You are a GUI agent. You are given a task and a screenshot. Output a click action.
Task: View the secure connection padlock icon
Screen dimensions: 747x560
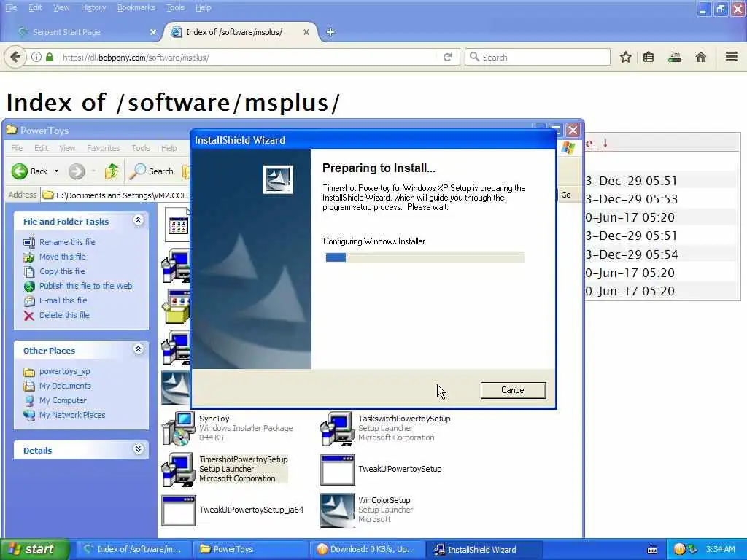click(50, 57)
